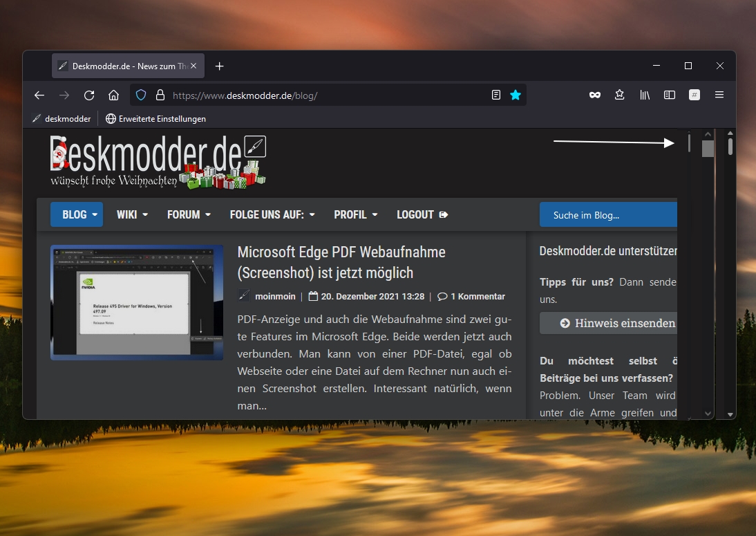Remove bookmark via blue star icon
756x536 pixels.
(x=516, y=95)
